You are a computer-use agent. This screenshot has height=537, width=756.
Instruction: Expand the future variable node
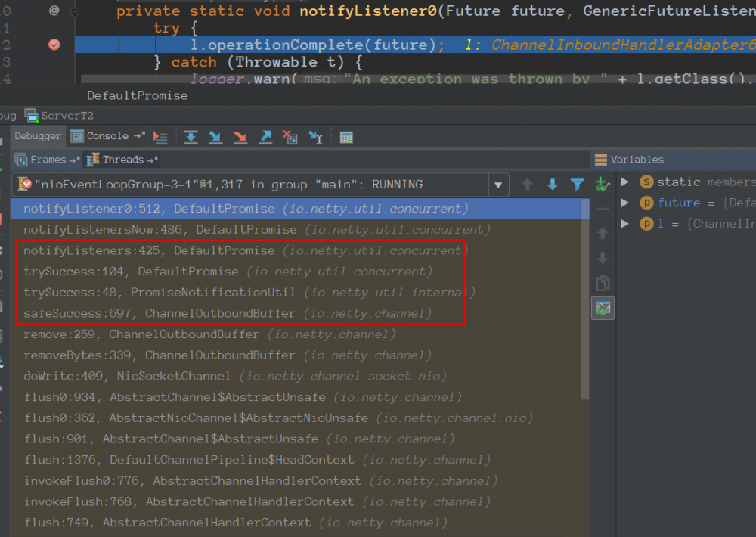click(625, 203)
